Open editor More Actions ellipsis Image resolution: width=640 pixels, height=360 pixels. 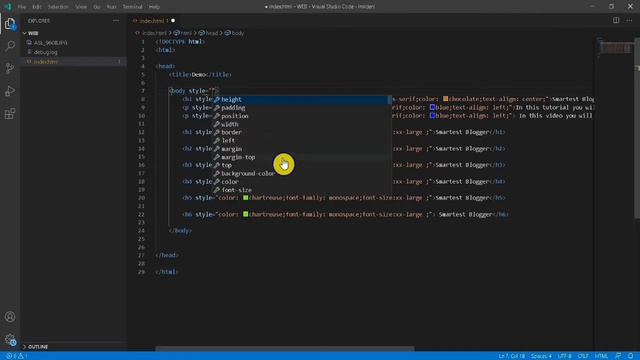(x=629, y=20)
